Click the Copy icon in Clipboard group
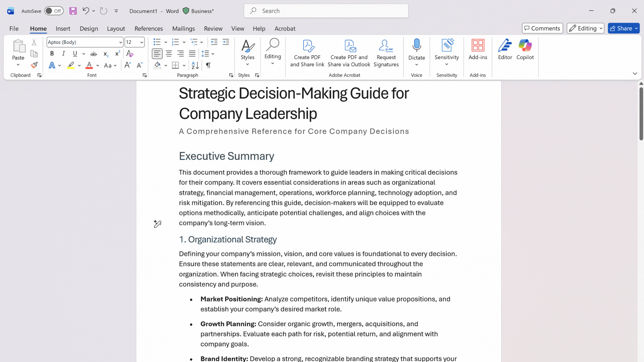Screen dimensions: 644x362 (x=34, y=54)
